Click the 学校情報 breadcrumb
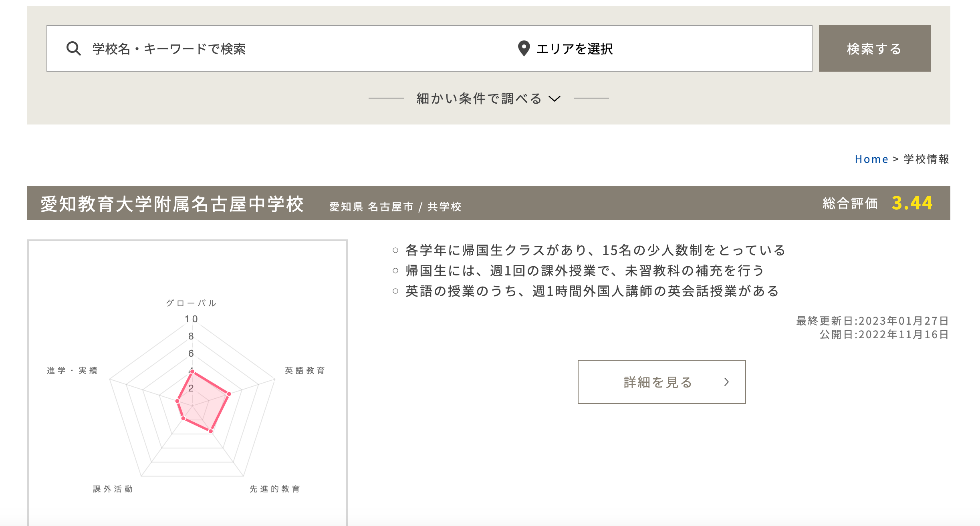 pos(926,159)
